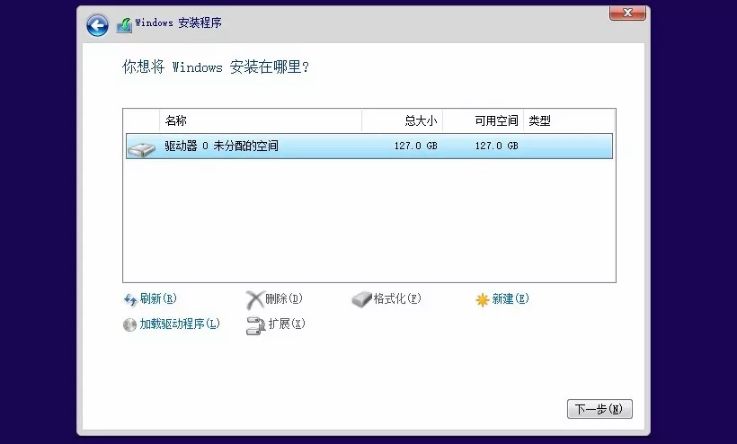
Task: Click the extend partition icon
Action: 255,324
